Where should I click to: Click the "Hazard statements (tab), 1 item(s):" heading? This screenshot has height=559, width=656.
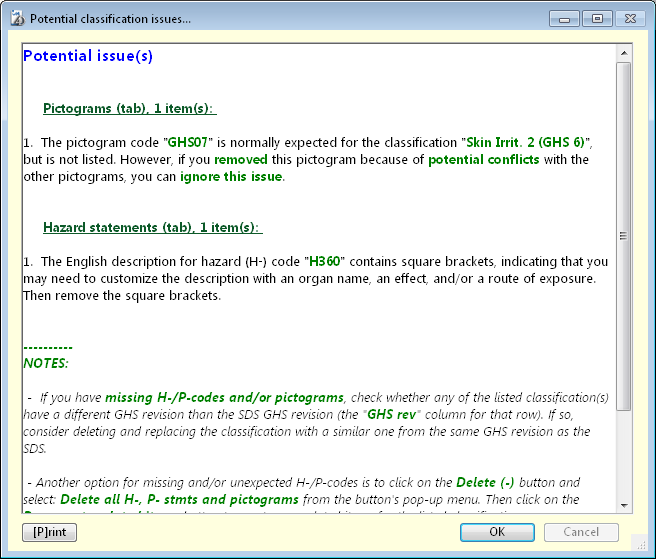tap(153, 227)
